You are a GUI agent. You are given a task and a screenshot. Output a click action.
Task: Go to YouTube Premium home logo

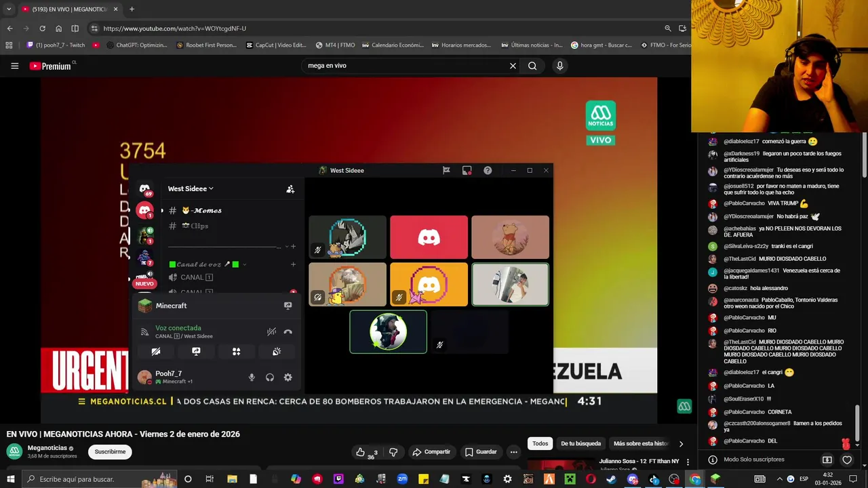50,66
